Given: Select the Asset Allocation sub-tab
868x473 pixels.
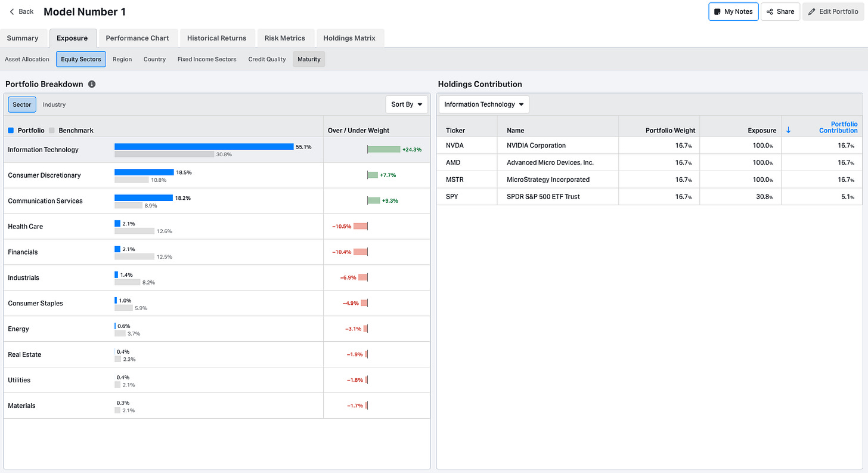Looking at the screenshot, I should point(27,59).
